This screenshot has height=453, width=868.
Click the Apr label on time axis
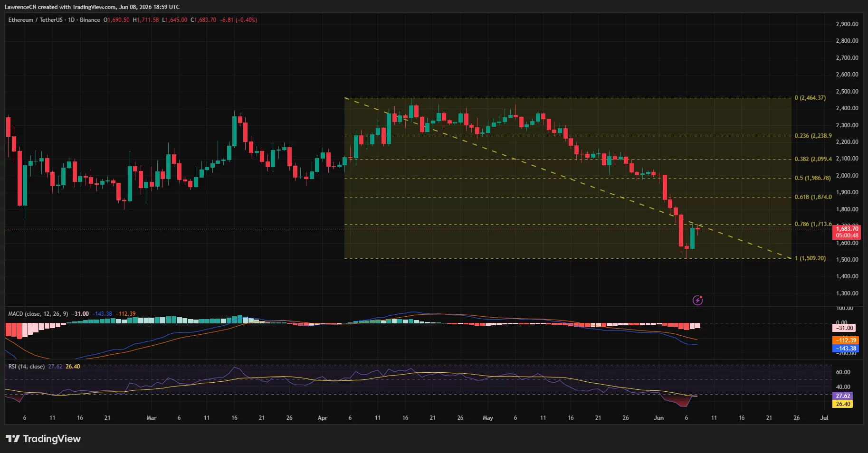point(323,418)
